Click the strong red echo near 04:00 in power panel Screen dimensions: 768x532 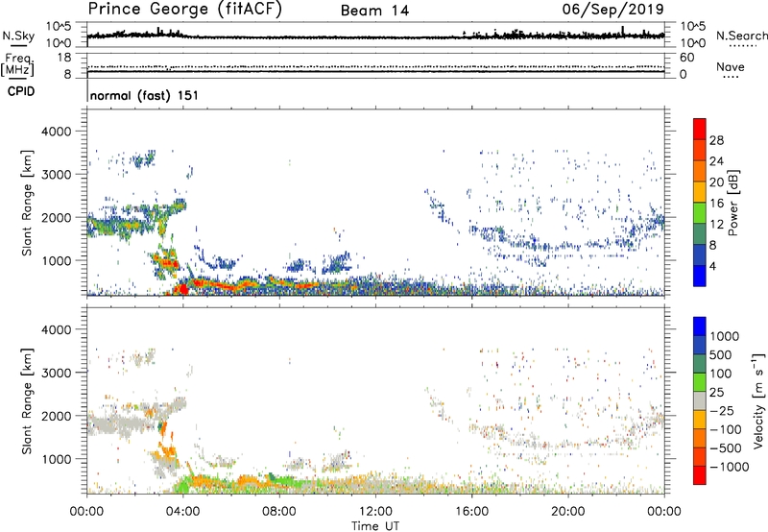tap(182, 288)
